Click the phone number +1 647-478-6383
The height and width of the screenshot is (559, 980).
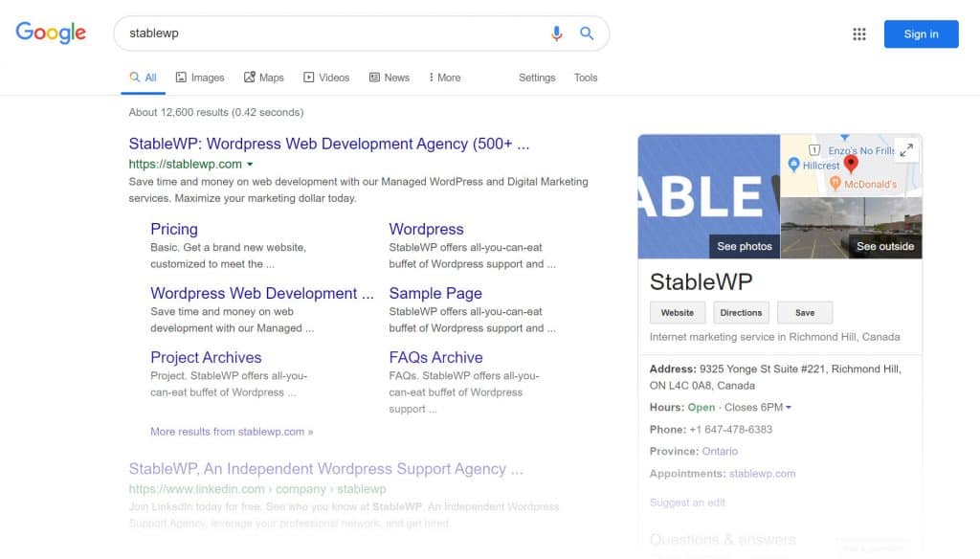pyautogui.click(x=730, y=430)
